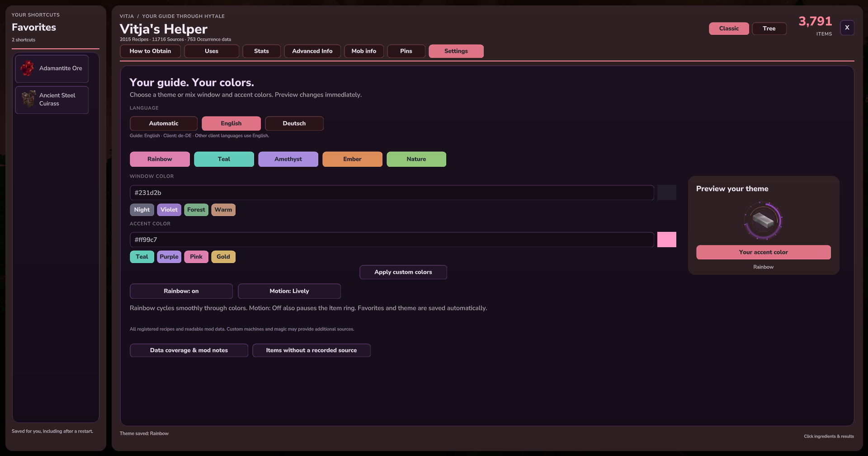Image resolution: width=868 pixels, height=456 pixels.
Task: Pick the Warm window color chip
Action: click(223, 210)
